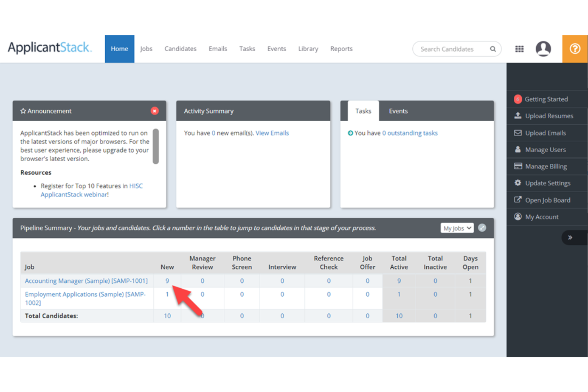
Task: Click the Manage Users person icon
Action: [x=518, y=149]
